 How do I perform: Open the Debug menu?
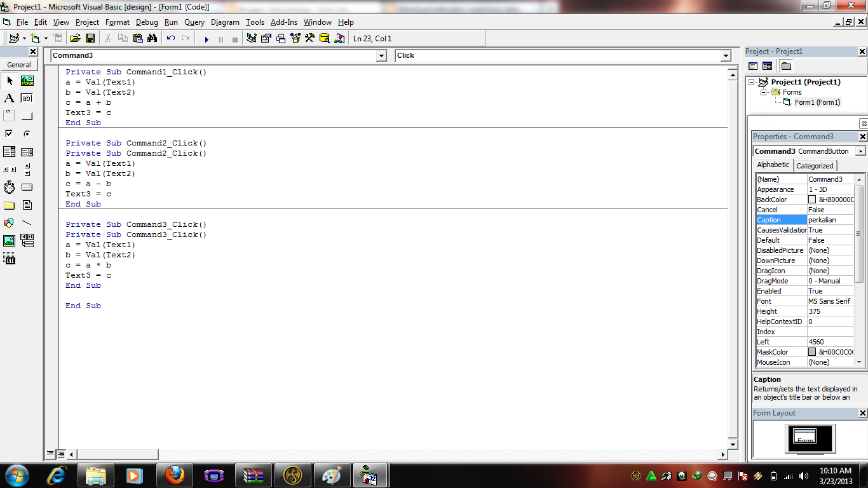click(147, 22)
